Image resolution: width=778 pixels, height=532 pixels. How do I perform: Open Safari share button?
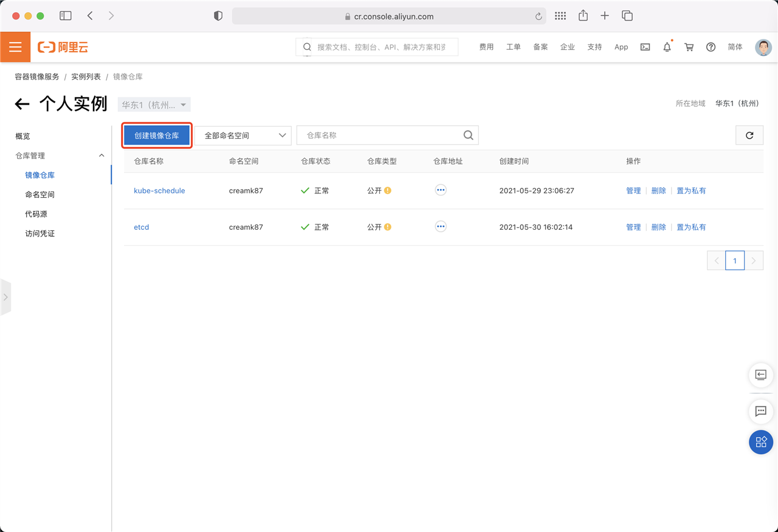tap(583, 16)
